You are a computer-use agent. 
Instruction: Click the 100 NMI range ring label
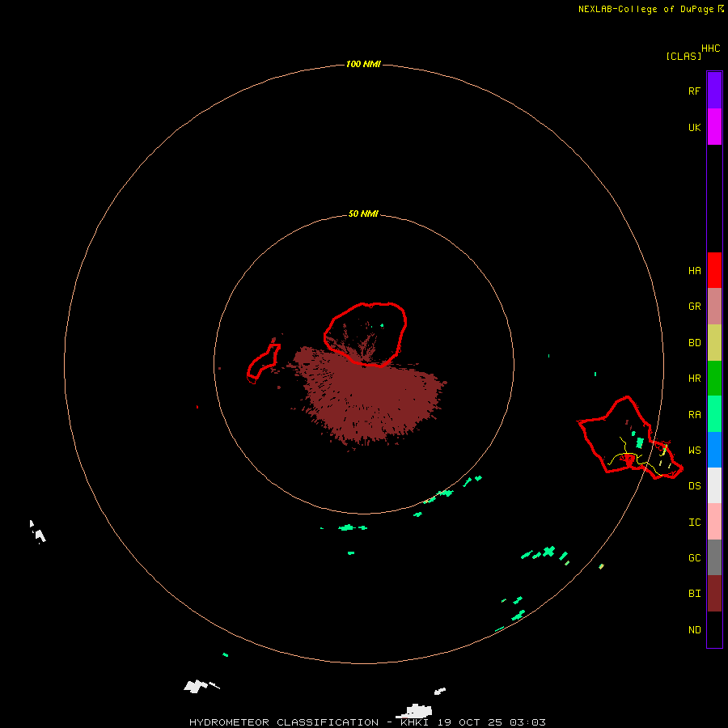[x=363, y=64]
